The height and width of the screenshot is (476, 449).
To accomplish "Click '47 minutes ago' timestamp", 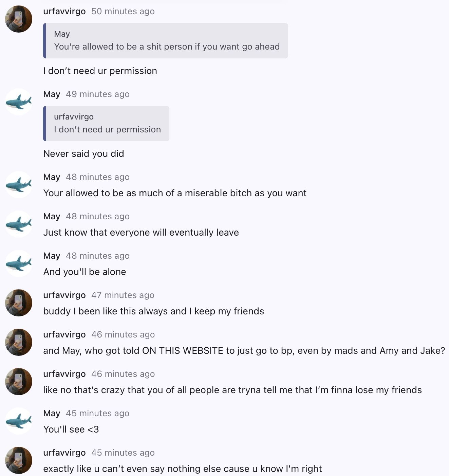I will pyautogui.click(x=123, y=295).
